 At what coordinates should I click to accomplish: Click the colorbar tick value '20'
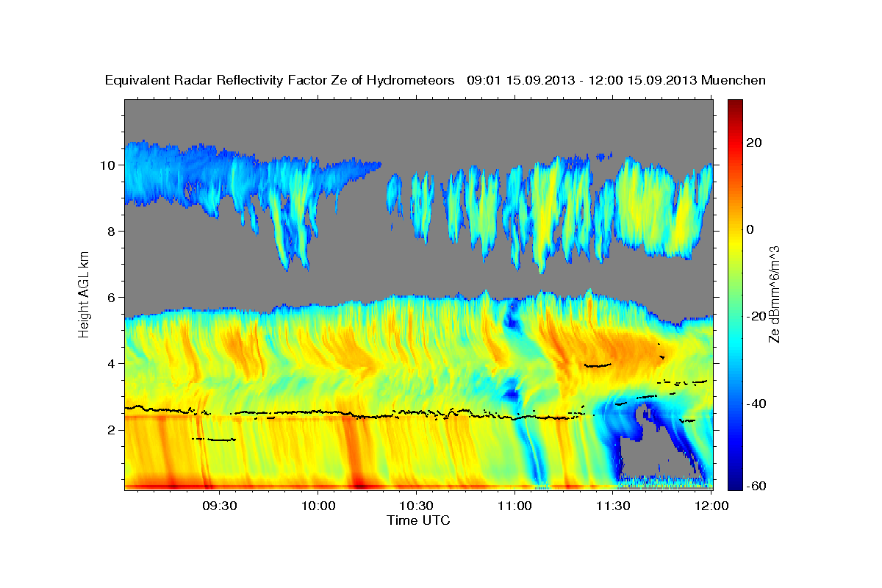(756, 143)
